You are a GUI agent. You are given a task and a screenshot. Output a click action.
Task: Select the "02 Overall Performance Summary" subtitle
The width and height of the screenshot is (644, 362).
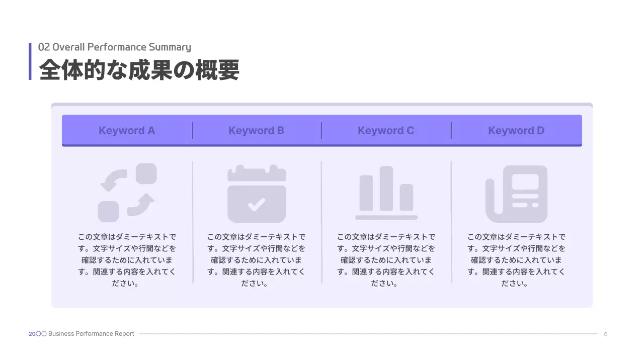coord(115,47)
